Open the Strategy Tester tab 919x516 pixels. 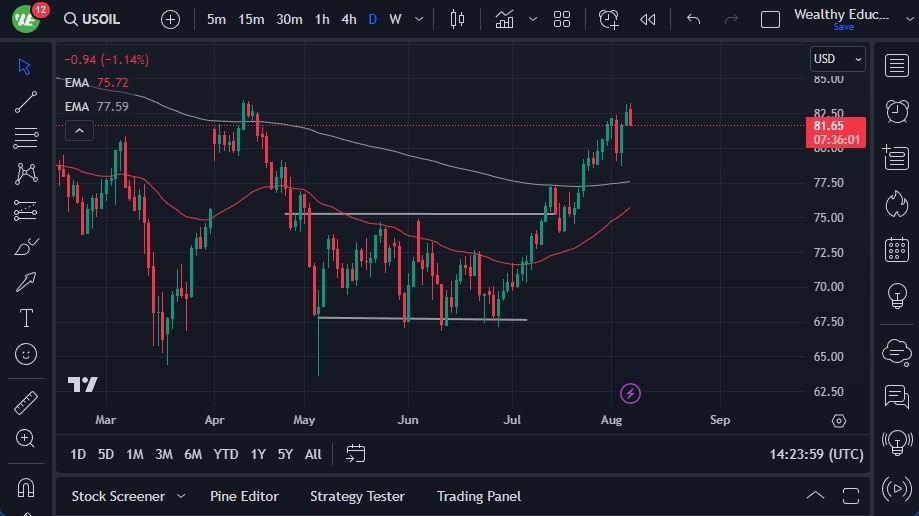coord(357,496)
